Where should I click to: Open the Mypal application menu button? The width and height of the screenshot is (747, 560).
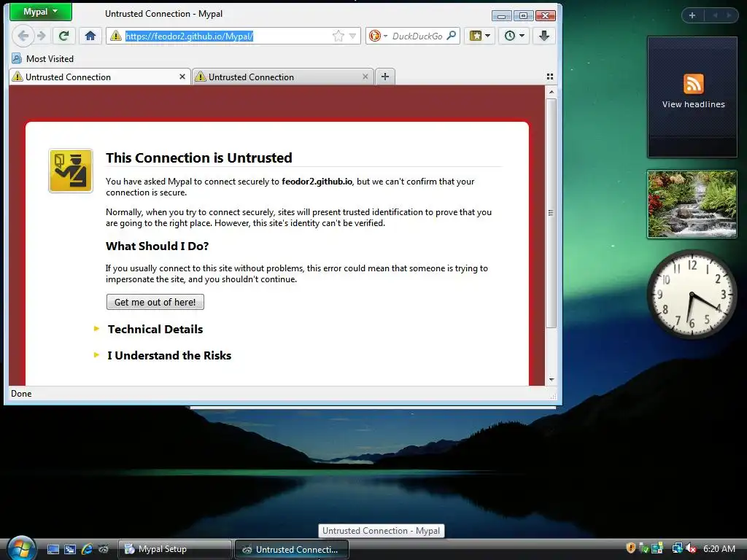[41, 12]
